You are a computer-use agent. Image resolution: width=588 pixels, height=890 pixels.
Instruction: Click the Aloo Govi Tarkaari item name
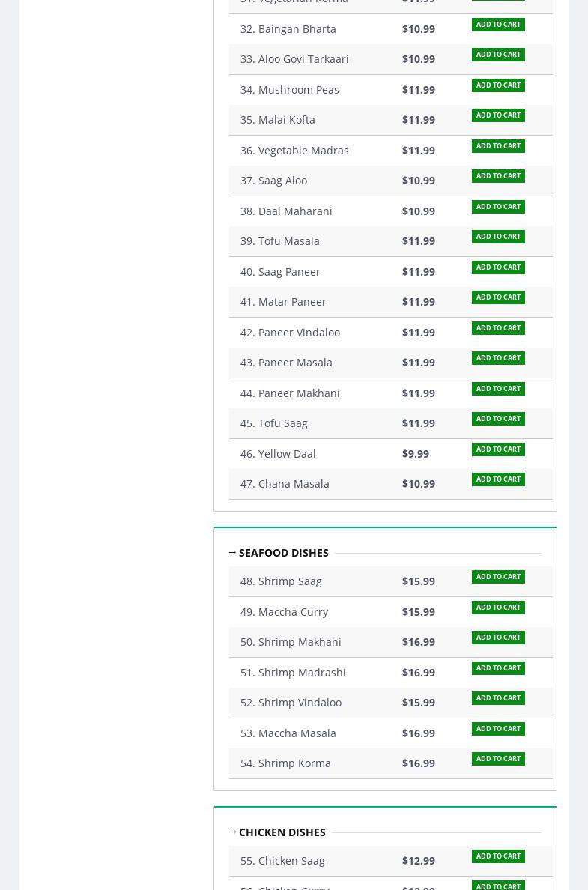(x=303, y=59)
